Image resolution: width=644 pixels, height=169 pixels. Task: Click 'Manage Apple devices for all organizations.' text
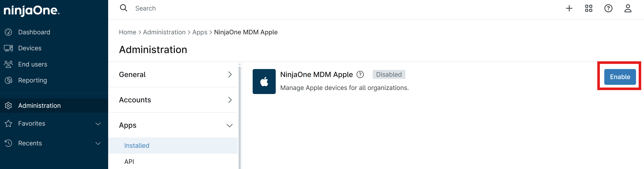(344, 88)
